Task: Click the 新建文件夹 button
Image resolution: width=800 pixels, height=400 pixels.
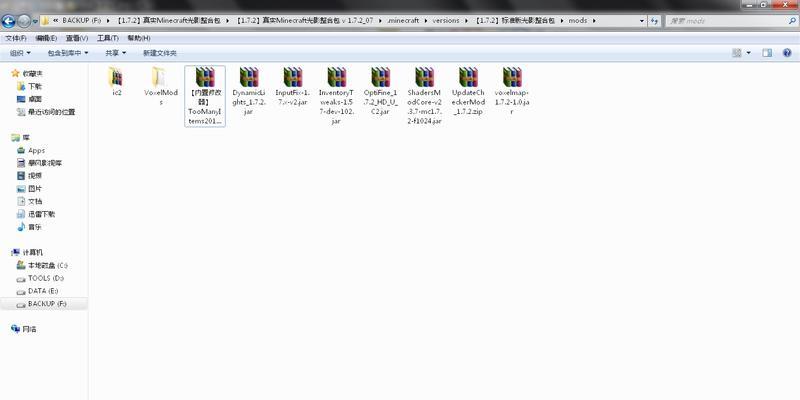Action: [x=160, y=53]
